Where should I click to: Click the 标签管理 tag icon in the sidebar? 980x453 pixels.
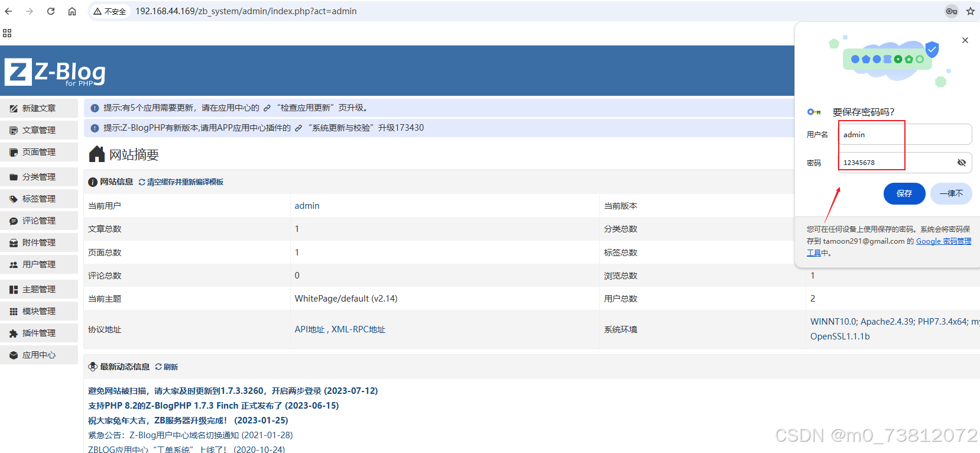[14, 199]
